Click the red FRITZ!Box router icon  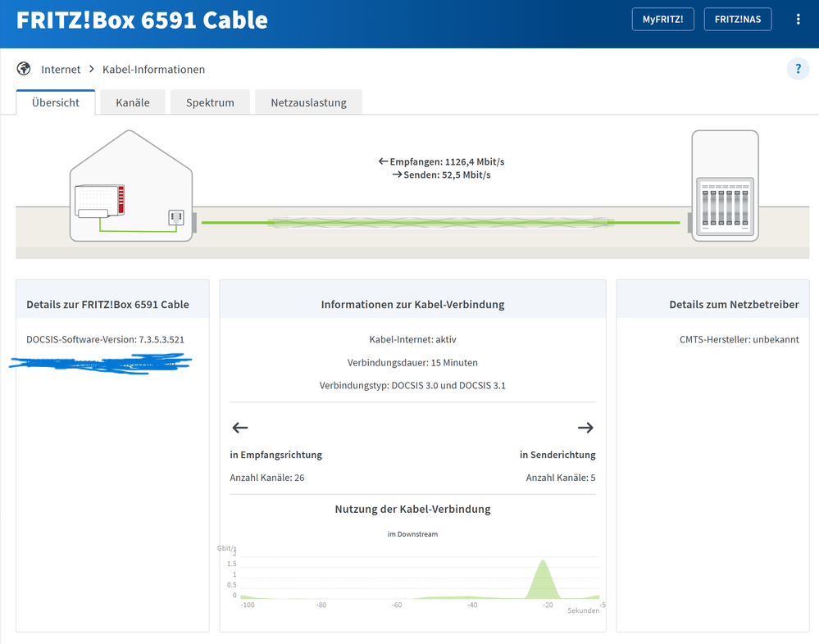(x=100, y=201)
